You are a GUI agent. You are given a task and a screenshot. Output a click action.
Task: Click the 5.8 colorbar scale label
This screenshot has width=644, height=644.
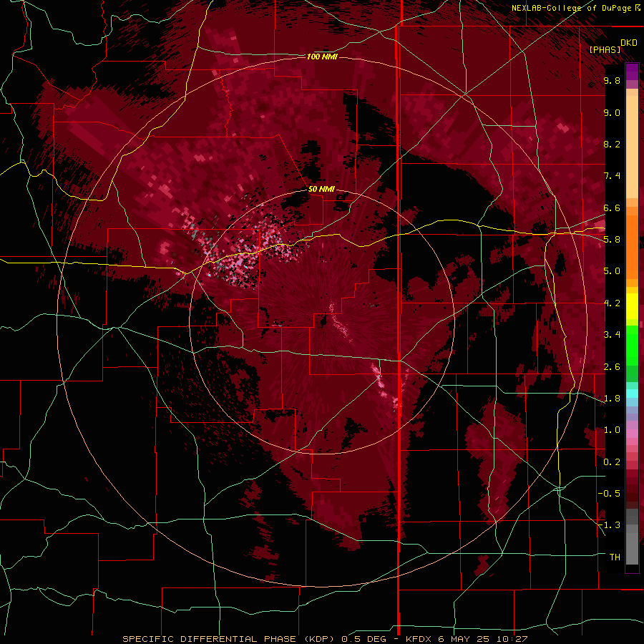[612, 240]
